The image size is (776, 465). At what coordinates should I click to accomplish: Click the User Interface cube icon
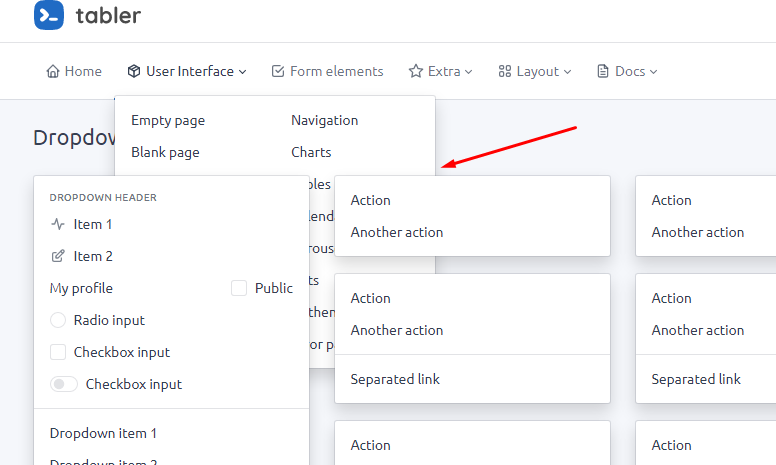click(x=134, y=71)
